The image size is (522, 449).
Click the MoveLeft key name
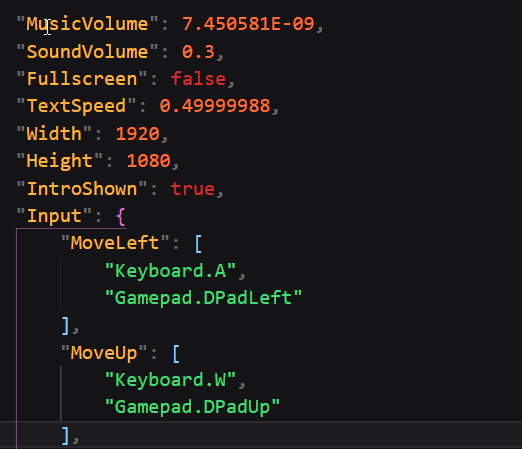pyautogui.click(x=115, y=243)
